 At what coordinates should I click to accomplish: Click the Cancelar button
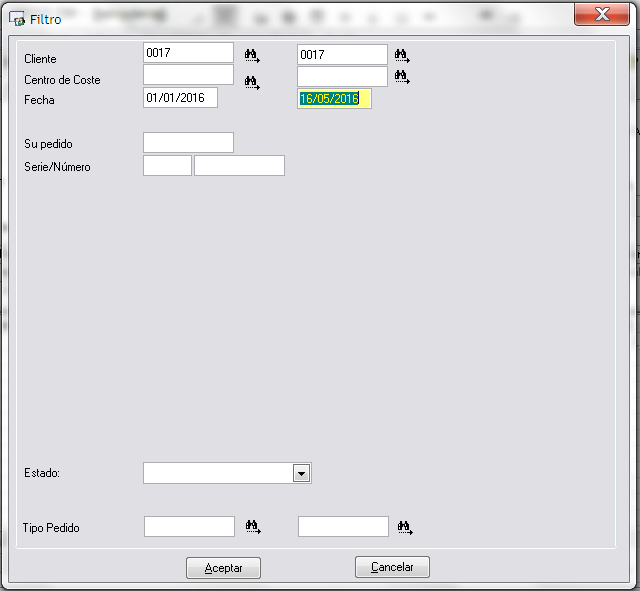(x=392, y=567)
